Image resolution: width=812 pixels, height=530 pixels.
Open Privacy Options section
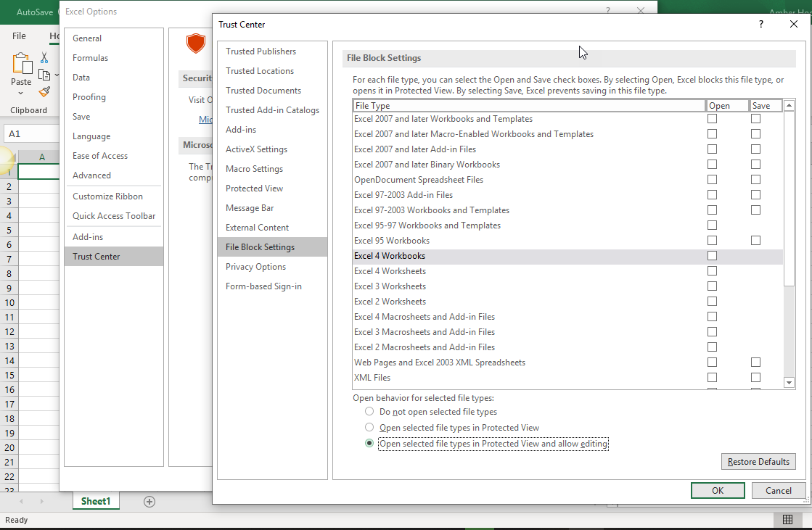(x=272, y=267)
